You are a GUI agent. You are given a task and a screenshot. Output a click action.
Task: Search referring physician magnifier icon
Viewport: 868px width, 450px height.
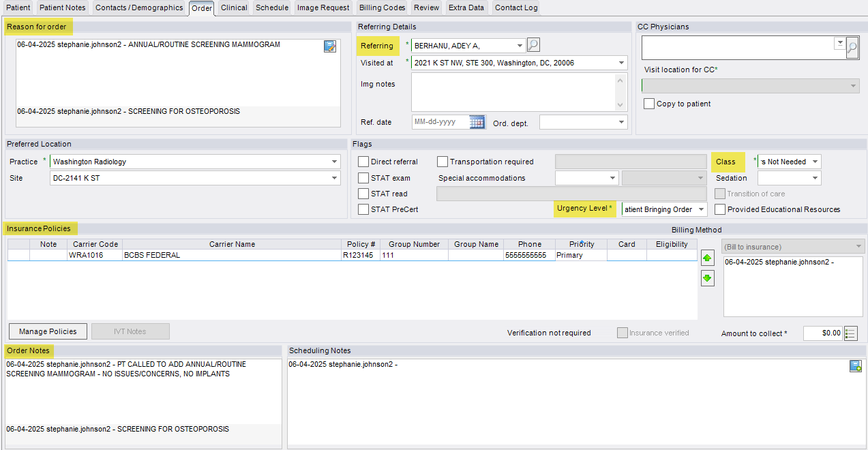pos(533,45)
